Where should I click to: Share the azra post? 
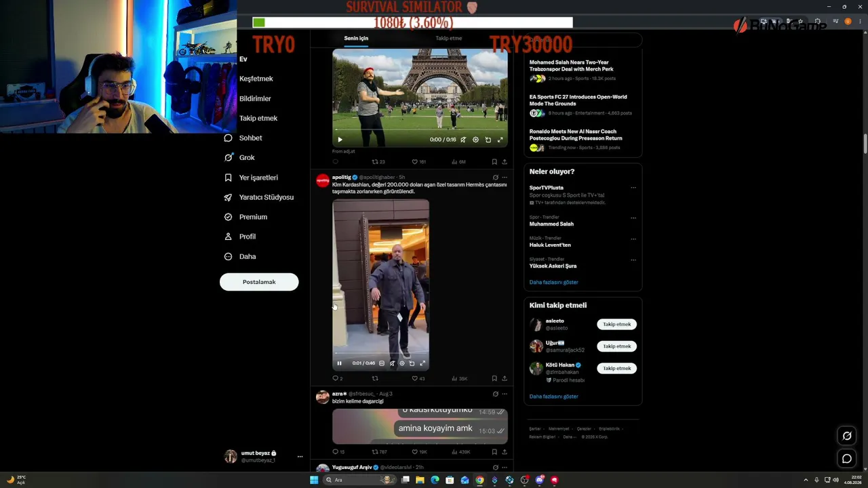(505, 451)
